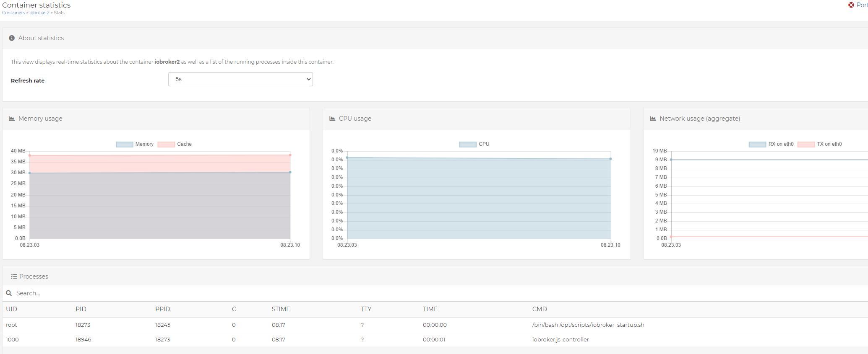Click the CPU data point at 08:23:03
868x354 pixels.
[347, 158]
